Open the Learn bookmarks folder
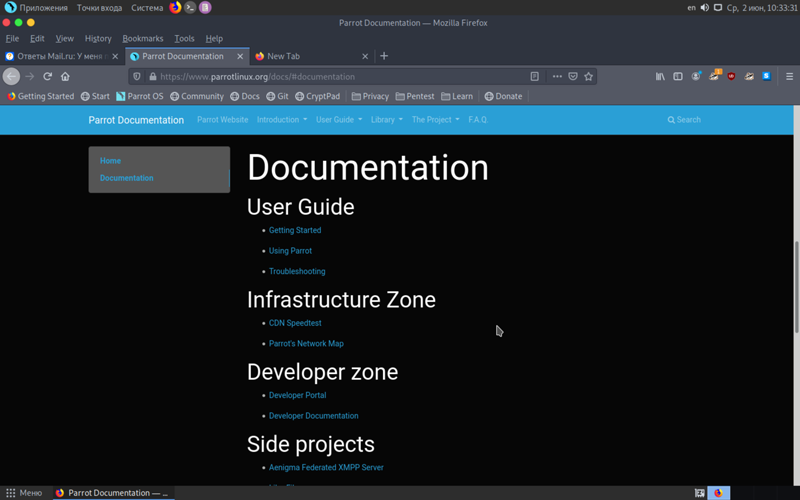800x500 pixels. 457,96
